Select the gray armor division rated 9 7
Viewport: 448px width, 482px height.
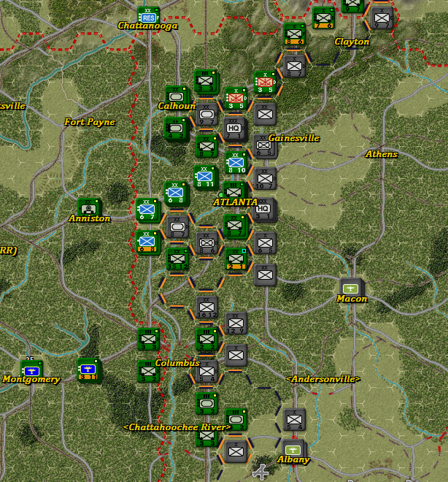point(206,115)
